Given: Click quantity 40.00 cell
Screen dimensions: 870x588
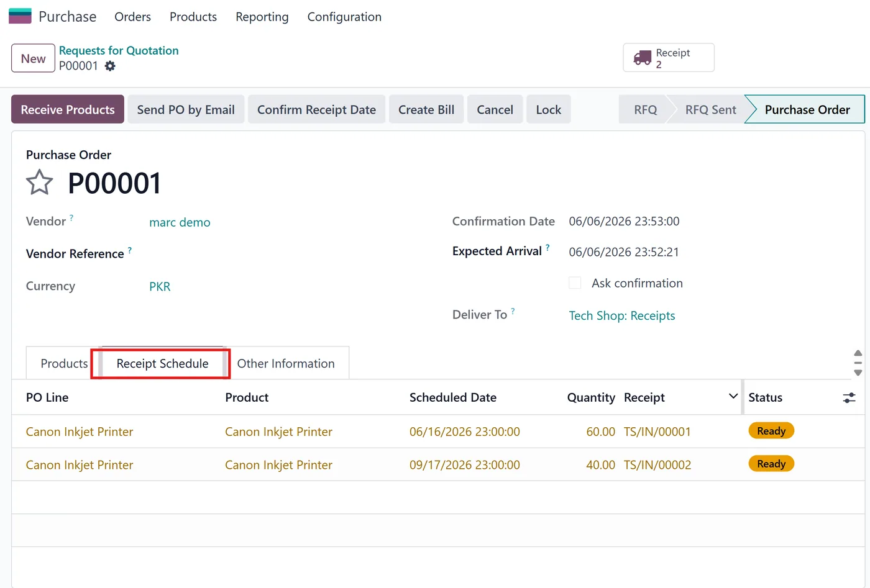Looking at the screenshot, I should pos(600,465).
